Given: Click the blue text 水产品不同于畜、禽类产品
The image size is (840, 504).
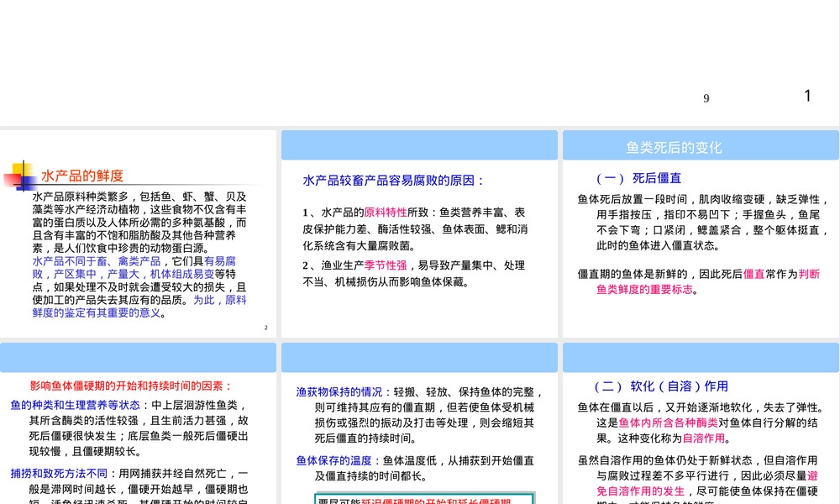Looking at the screenshot, I should pos(97,261).
